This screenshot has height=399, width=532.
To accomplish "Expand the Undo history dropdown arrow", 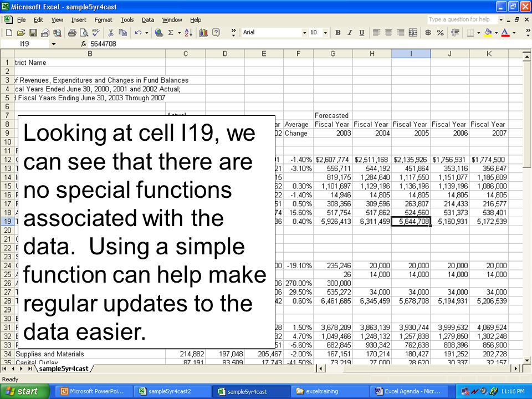I will (146, 33).
